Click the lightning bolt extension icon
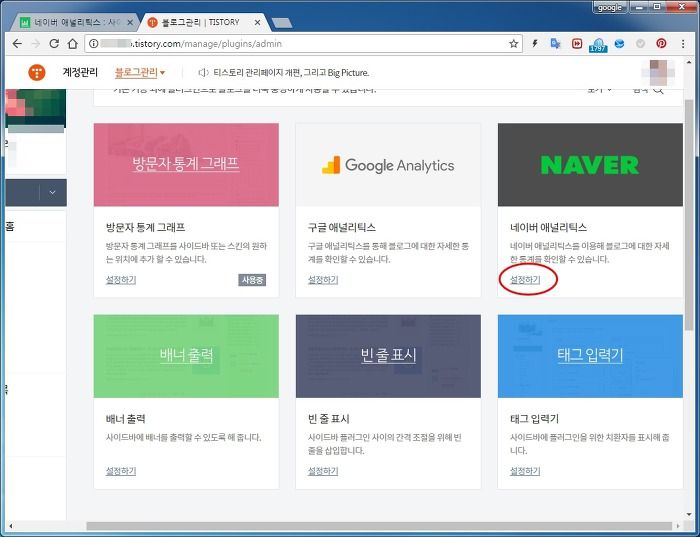 point(534,44)
